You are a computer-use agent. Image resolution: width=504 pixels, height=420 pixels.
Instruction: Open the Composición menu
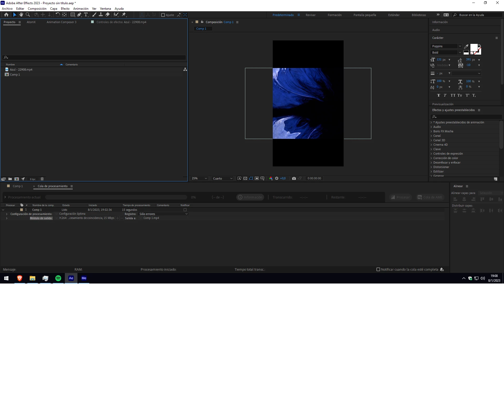[37, 9]
